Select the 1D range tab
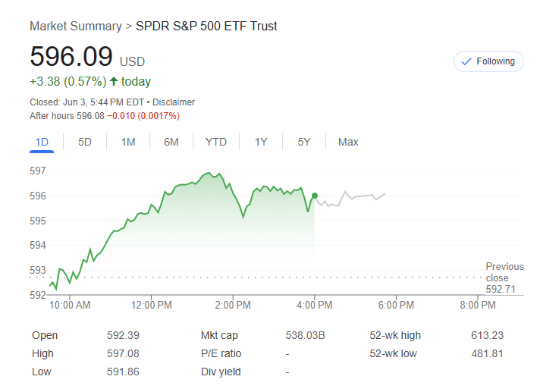The width and height of the screenshot is (537, 392). 42,142
